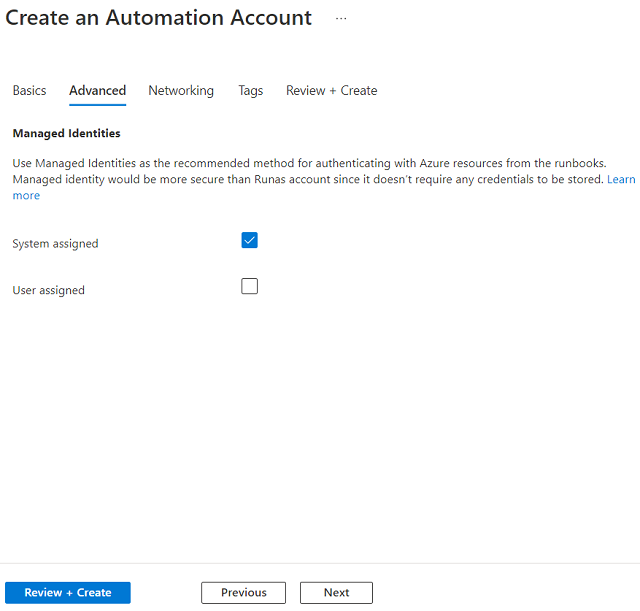The width and height of the screenshot is (640, 611).
Task: Open the ellipsis more options menu
Action: click(x=341, y=19)
